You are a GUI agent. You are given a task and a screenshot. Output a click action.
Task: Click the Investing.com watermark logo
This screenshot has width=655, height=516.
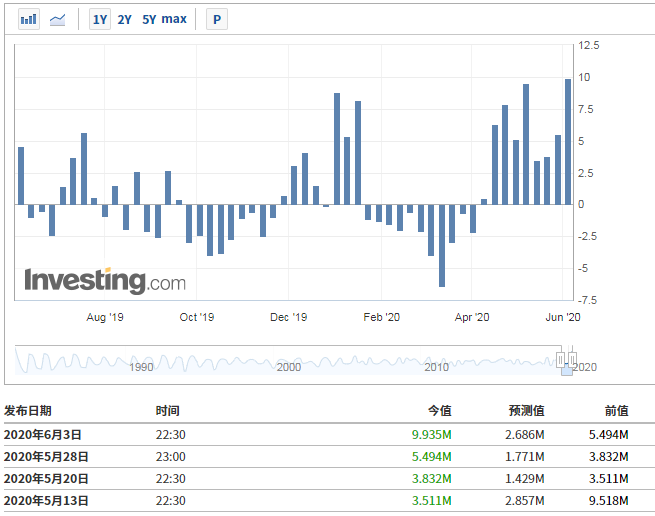tap(105, 280)
